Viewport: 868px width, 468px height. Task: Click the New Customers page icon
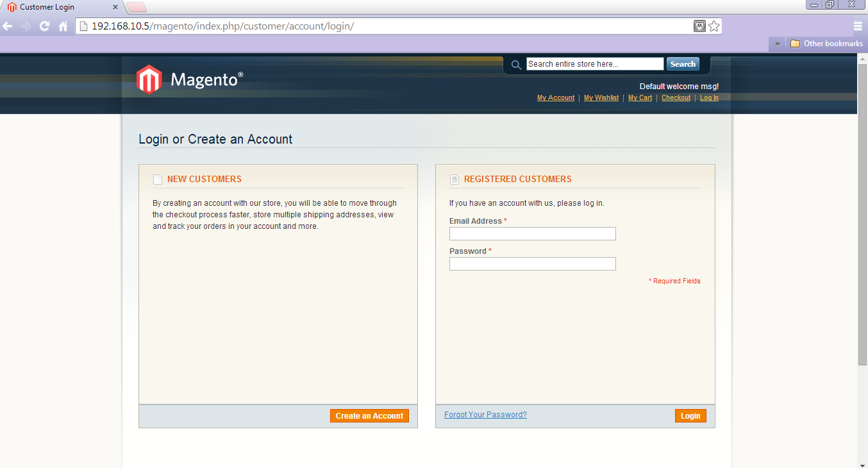(158, 180)
